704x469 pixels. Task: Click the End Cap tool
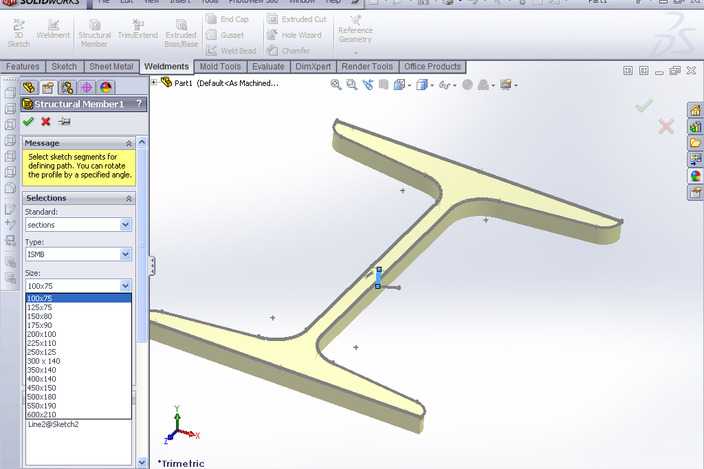tap(228, 19)
